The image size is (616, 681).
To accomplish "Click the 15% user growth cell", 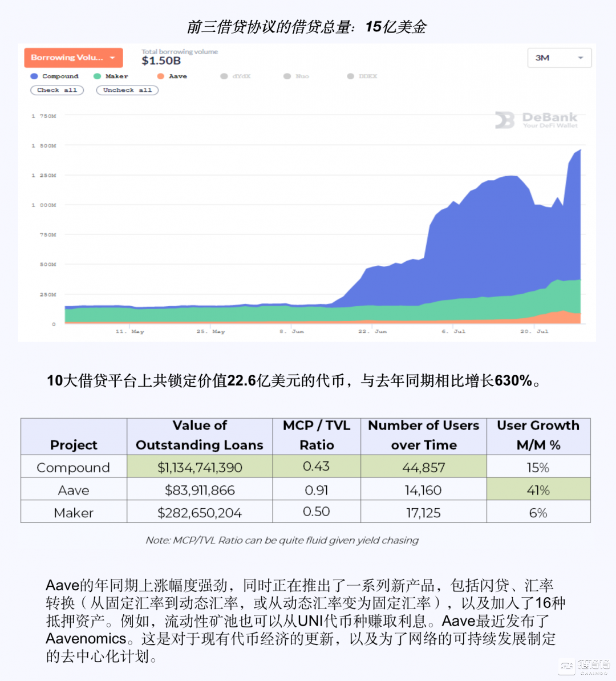I will coord(538,467).
